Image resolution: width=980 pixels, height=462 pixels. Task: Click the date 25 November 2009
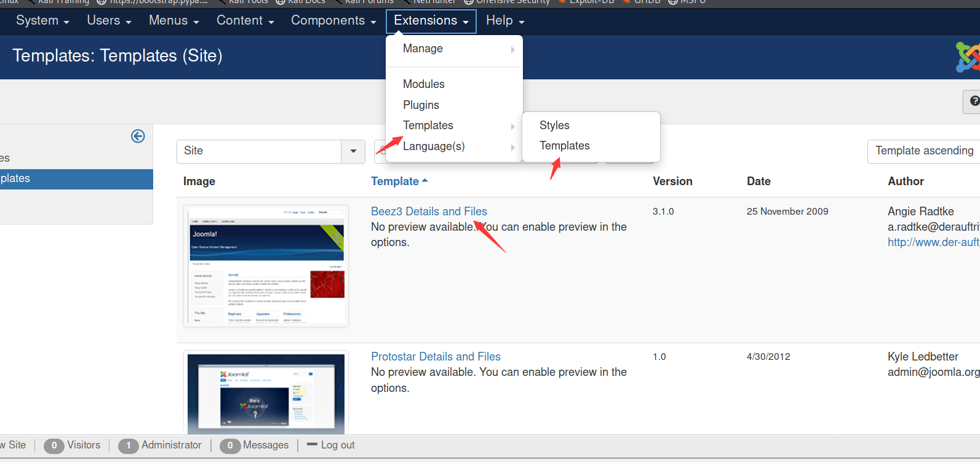787,212
